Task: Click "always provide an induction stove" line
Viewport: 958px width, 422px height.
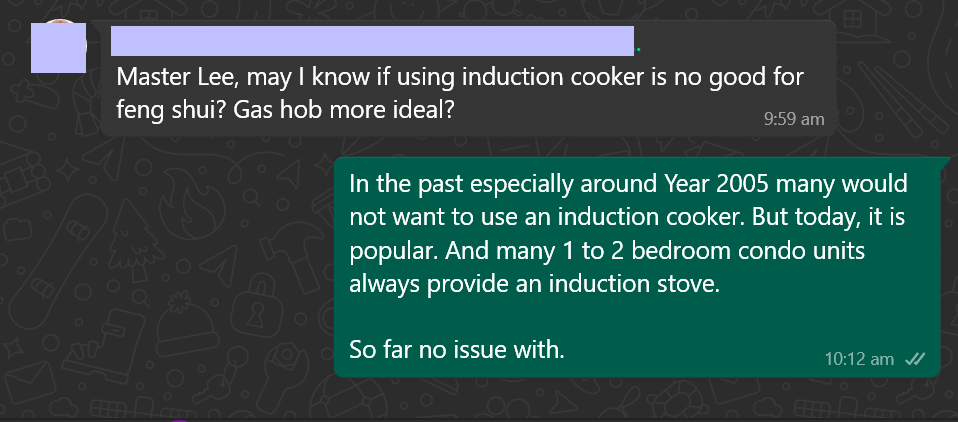Action: (534, 283)
